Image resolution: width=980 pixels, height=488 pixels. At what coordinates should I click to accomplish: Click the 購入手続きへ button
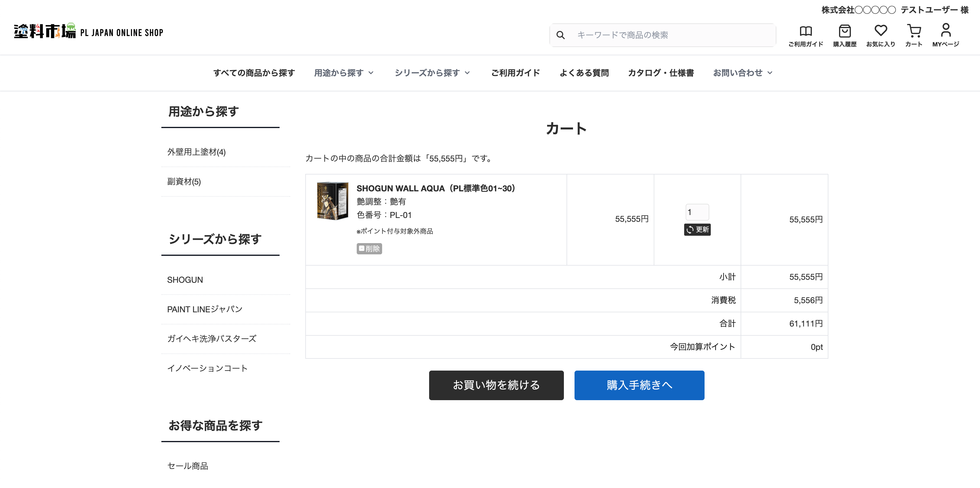[x=639, y=385]
